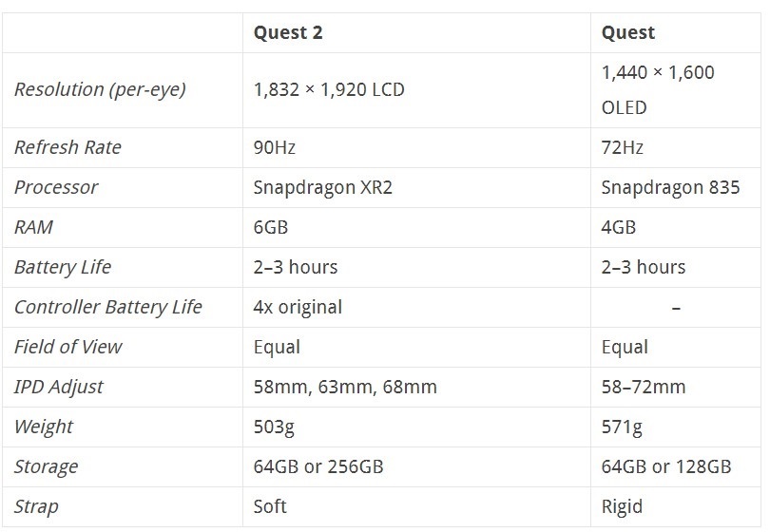
Task: Click the 6GB RAM value
Action: tap(271, 227)
